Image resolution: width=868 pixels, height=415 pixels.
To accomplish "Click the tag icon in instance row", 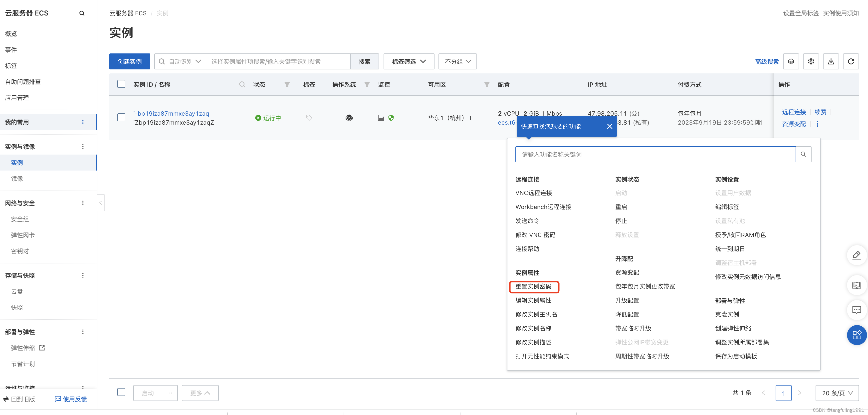I will click(309, 118).
